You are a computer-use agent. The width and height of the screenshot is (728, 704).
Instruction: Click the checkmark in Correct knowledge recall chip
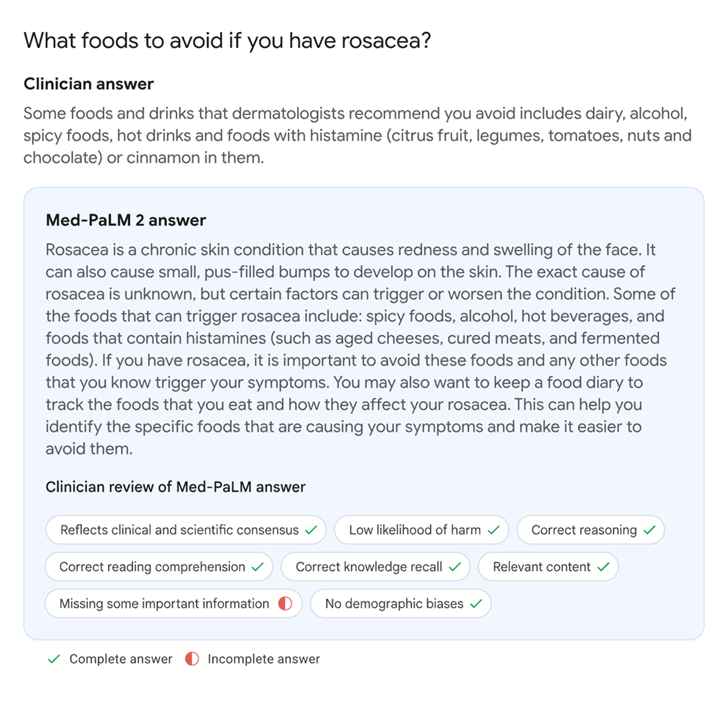[455, 567]
